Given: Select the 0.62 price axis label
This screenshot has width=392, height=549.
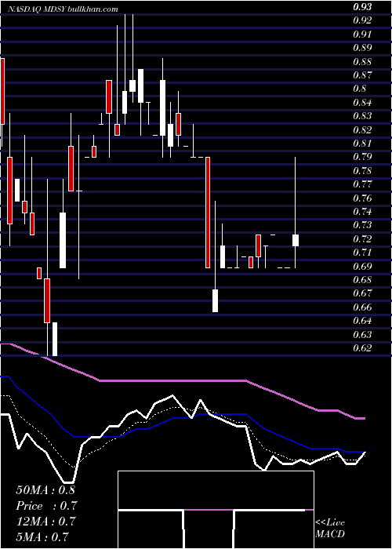Looking at the screenshot, I should click(361, 348).
